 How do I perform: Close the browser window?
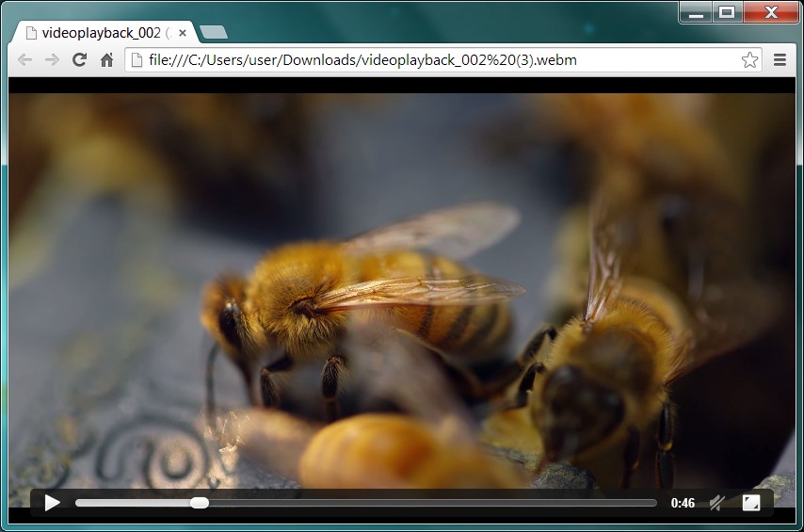[x=771, y=13]
